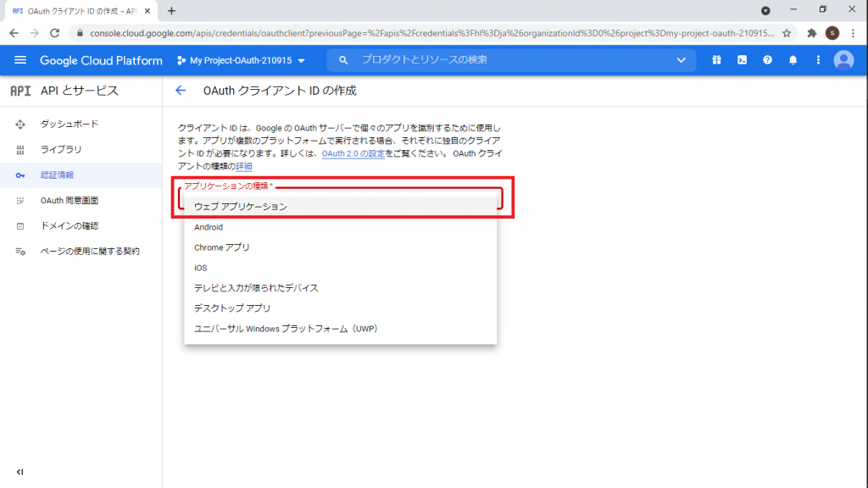Screen dimensions: 868x488
Task: Open the My Project-OAuth-210915 project selector
Action: pos(240,60)
